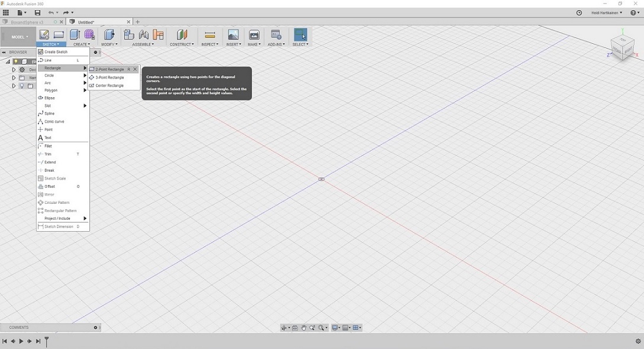Click the Make 3D print icon
Viewport: 644px width, 349px height.
[x=255, y=34]
